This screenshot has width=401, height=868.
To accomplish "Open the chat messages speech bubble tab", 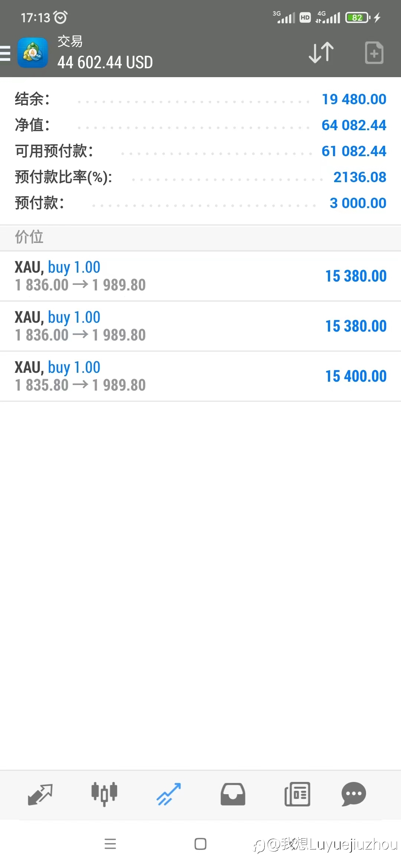I will tap(354, 794).
